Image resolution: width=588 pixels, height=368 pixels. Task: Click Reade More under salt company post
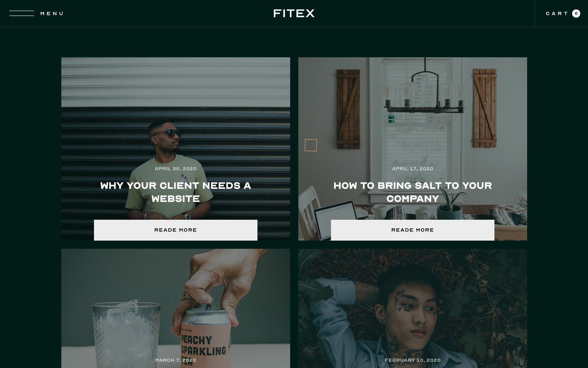(412, 230)
